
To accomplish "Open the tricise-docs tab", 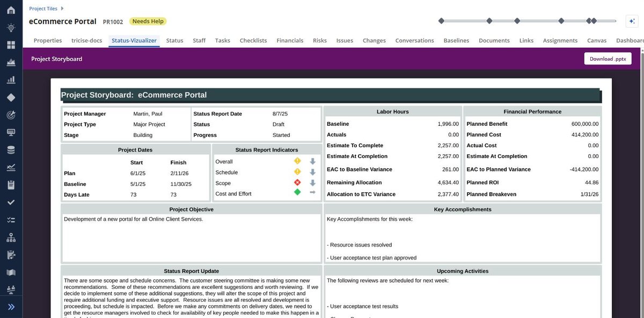I will click(87, 40).
